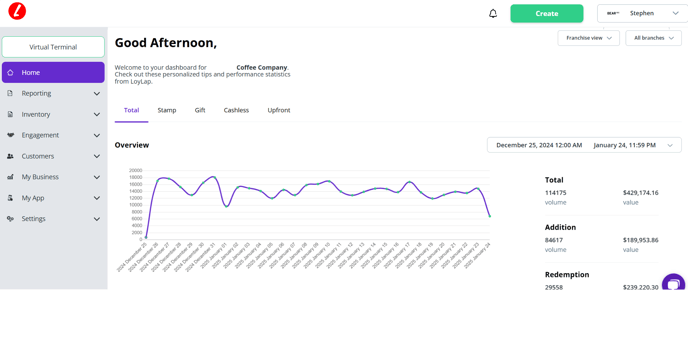Click the Inventory sidebar icon

pyautogui.click(x=10, y=114)
